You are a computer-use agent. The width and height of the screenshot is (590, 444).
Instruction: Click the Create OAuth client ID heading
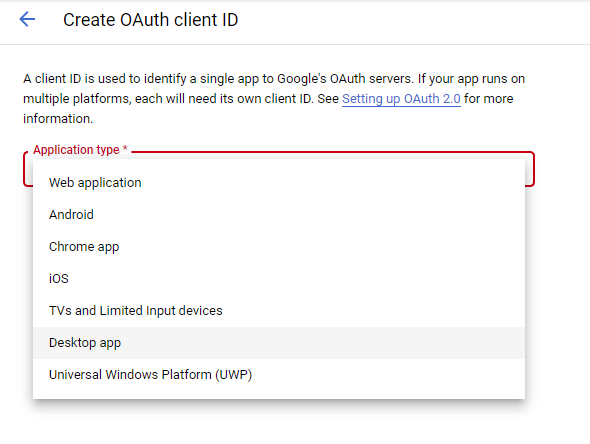(x=151, y=20)
